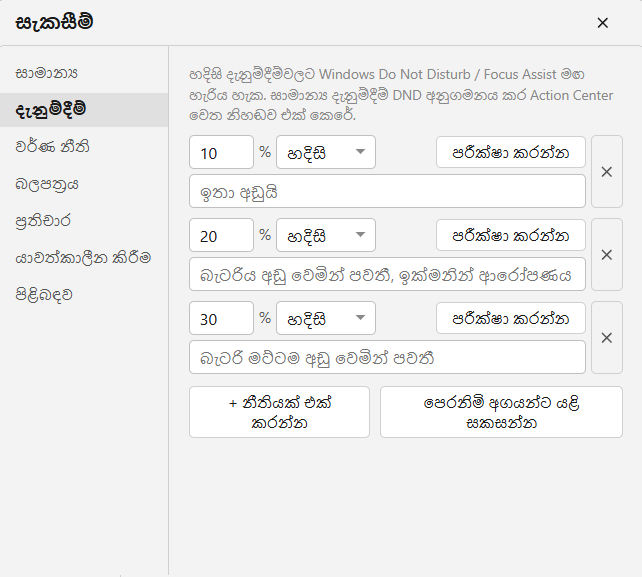Open හදිසි dropdown for the 10% rule
Image resolution: width=642 pixels, height=577 pixels.
[x=326, y=152]
